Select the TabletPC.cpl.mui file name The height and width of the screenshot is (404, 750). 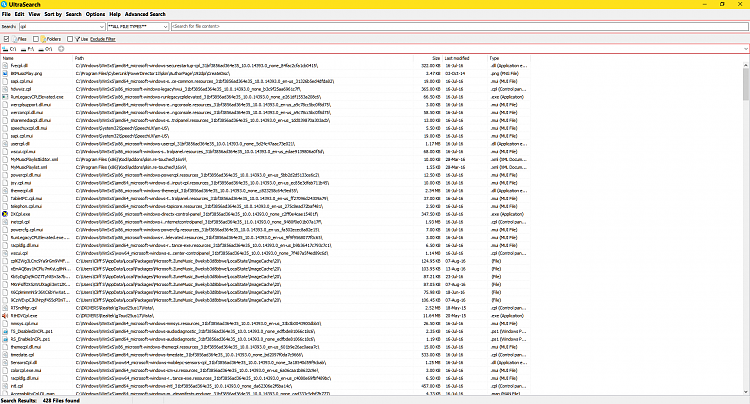tap(26, 198)
